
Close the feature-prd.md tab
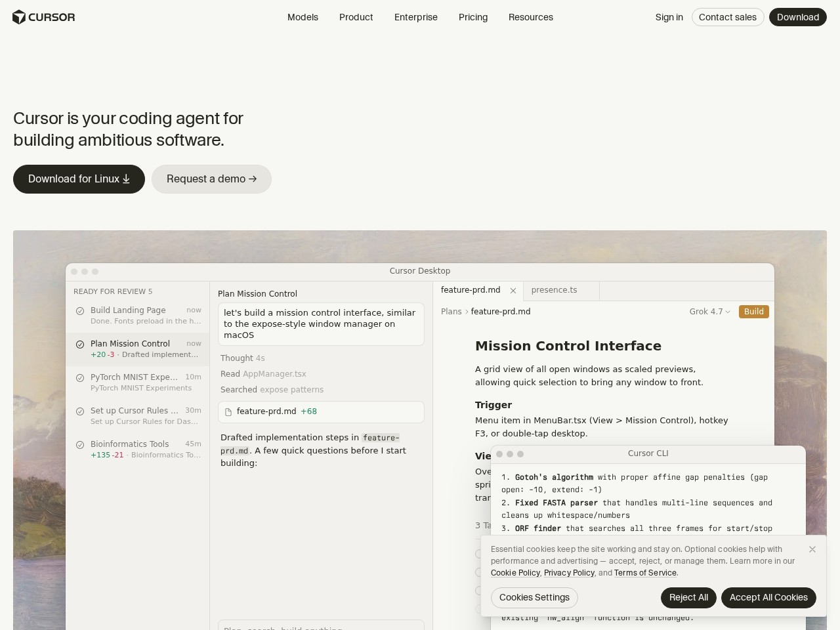513,291
